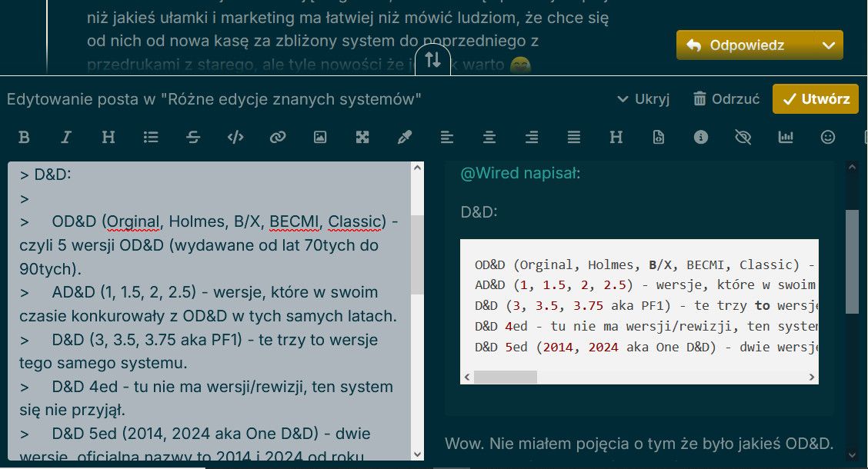Justify the text
Screen dimensions: 868x469
point(574,137)
